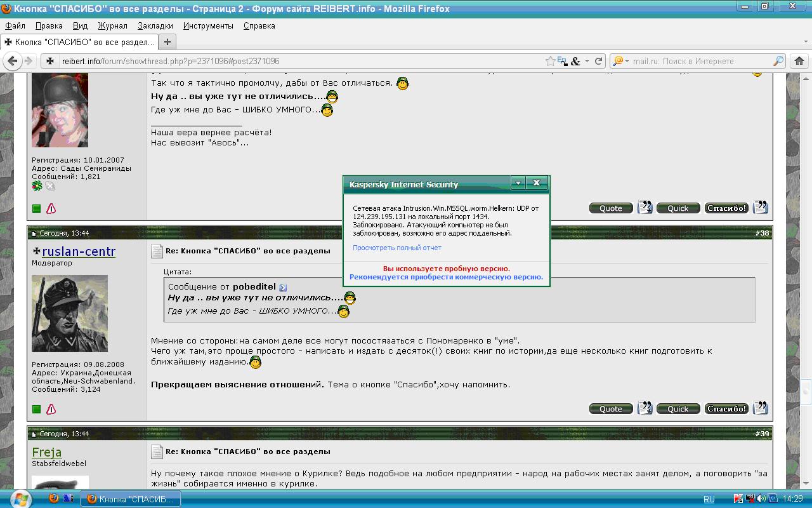Viewport: 812px width, 508px height.
Task: Report ruslan-centr's post with the warning triangle icon
Action: click(x=51, y=409)
